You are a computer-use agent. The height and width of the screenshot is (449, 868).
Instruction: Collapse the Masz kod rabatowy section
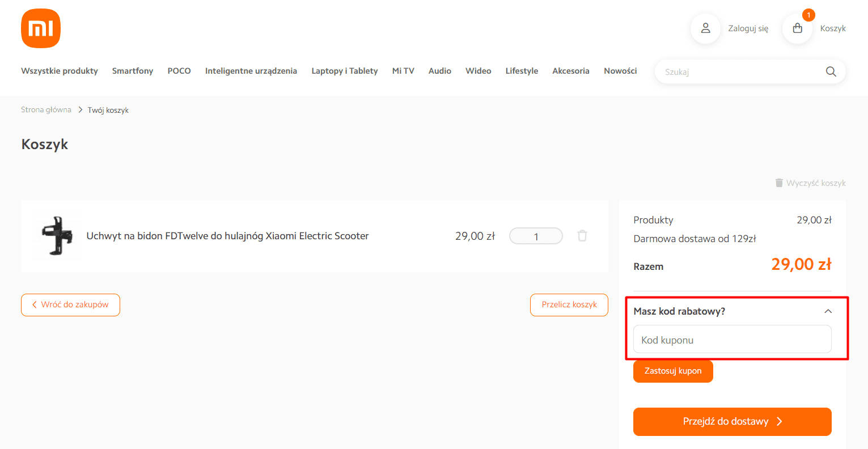click(828, 311)
